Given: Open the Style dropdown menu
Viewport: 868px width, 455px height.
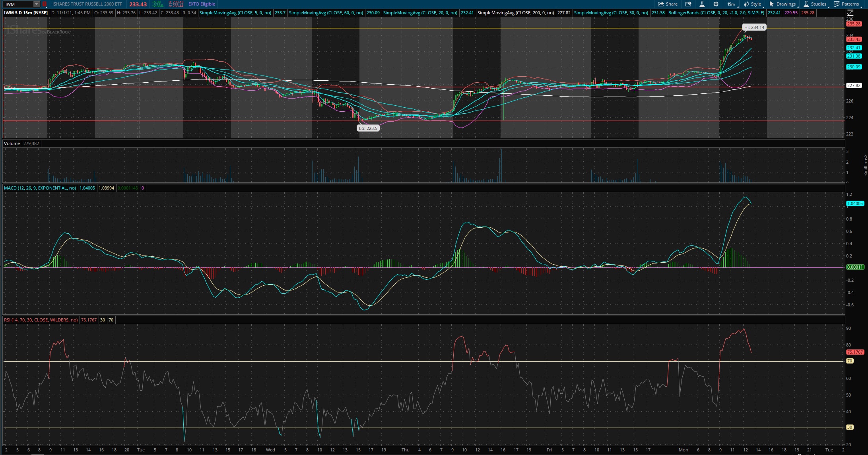Looking at the screenshot, I should click(752, 4).
